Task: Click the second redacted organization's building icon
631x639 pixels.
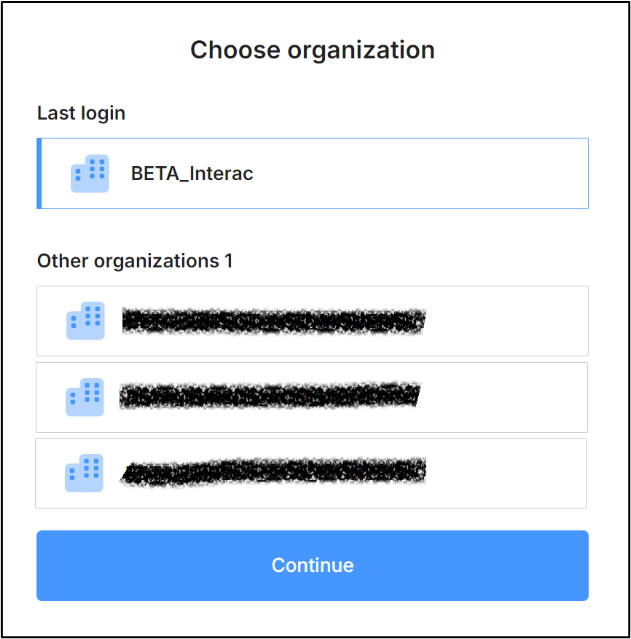Action: [x=85, y=397]
